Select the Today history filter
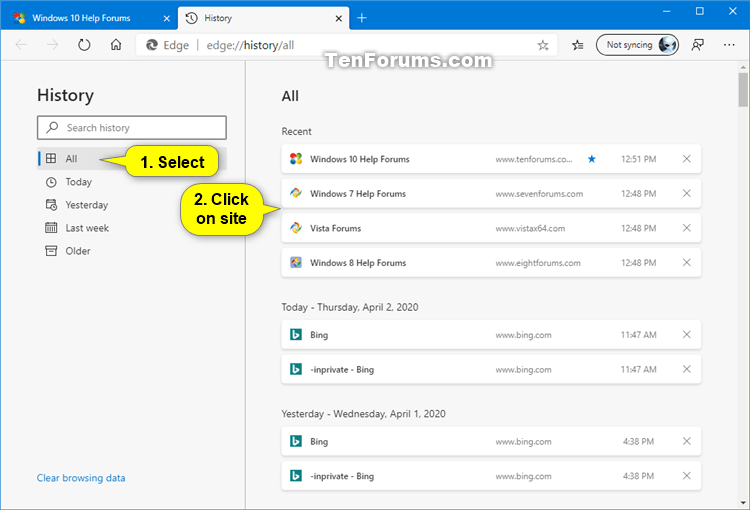750x510 pixels. (x=132, y=182)
